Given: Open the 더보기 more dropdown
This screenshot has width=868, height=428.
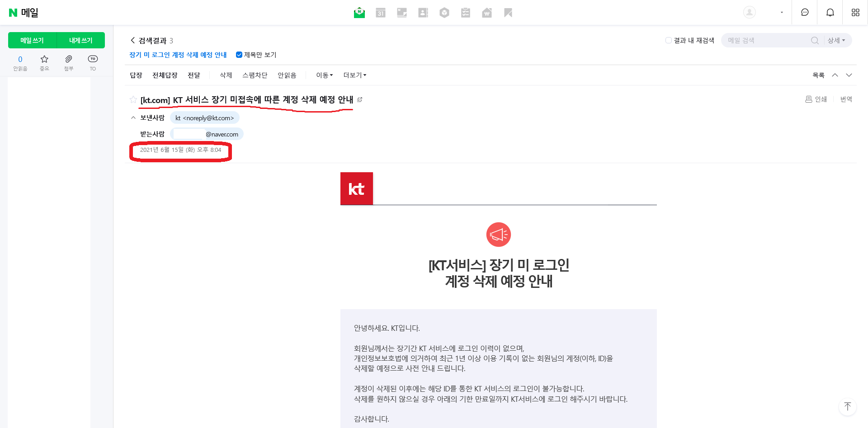Looking at the screenshot, I should tap(355, 75).
